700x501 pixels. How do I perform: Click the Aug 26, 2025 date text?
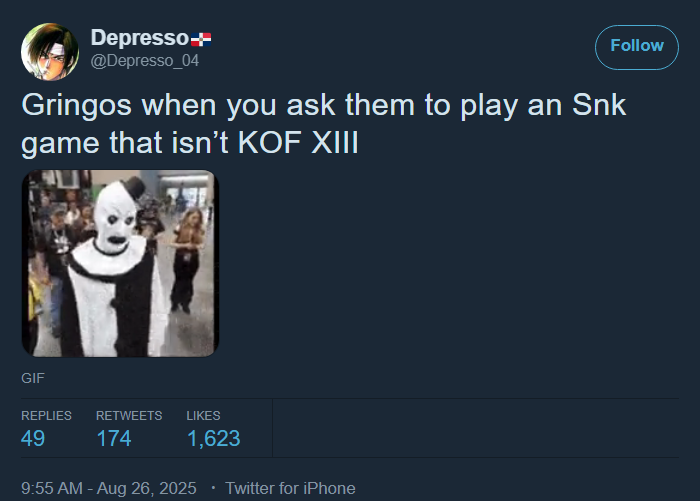tap(146, 488)
